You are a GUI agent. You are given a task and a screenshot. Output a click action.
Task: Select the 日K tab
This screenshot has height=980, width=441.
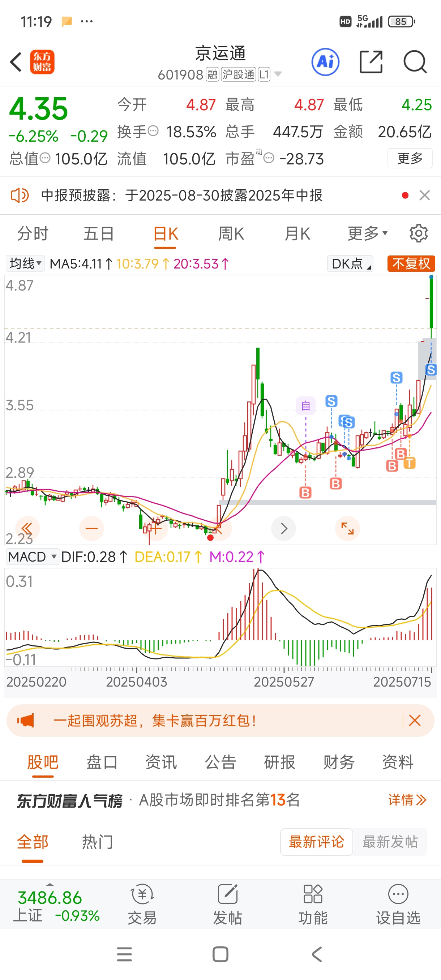pos(166,233)
